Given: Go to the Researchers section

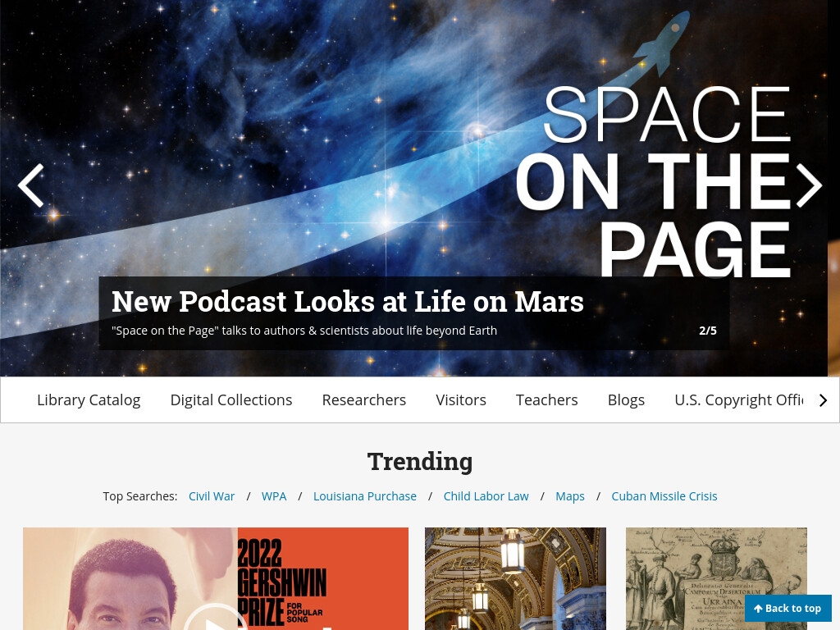Looking at the screenshot, I should (363, 400).
